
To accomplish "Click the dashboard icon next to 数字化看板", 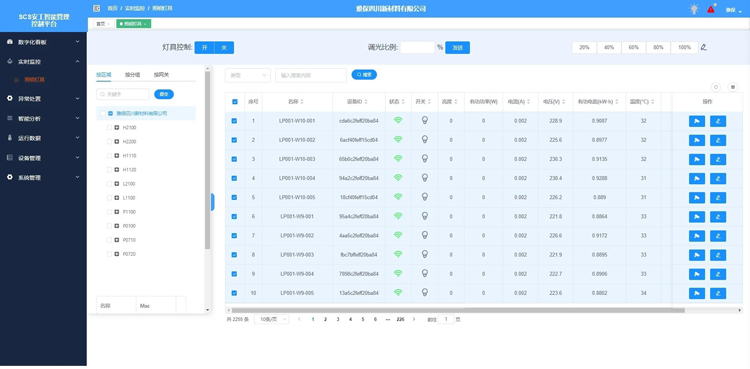I will click(10, 42).
